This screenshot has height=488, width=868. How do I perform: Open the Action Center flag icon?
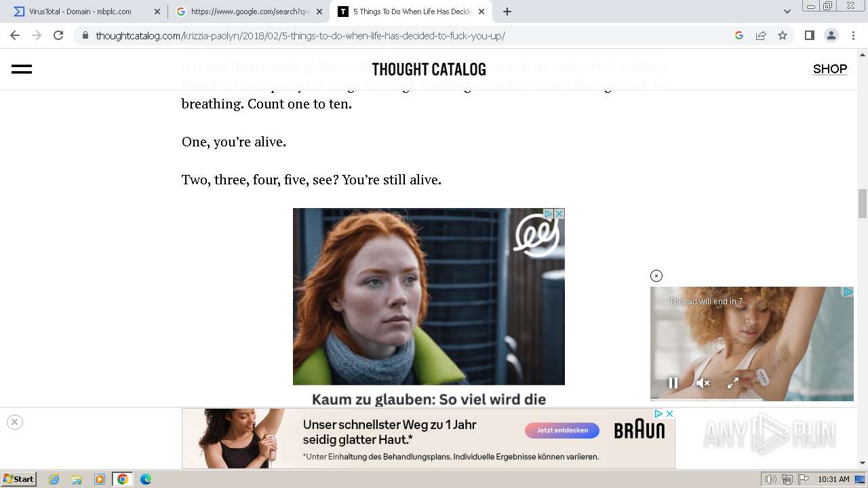(x=803, y=479)
